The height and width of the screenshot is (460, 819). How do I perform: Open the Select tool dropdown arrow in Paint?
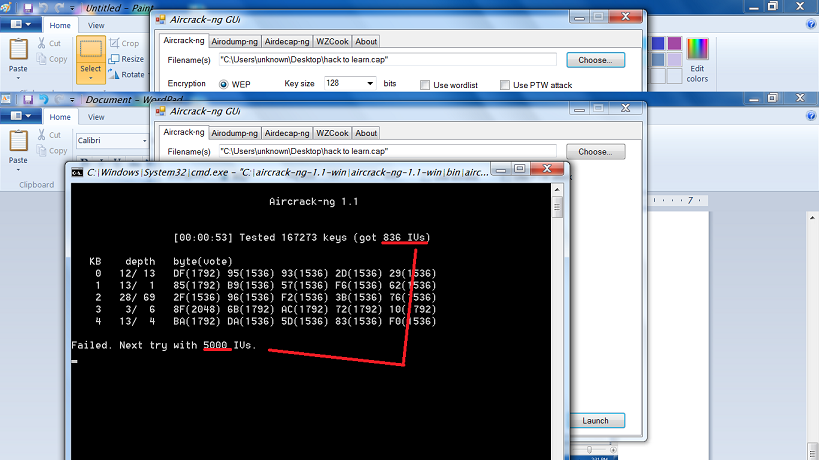click(90, 78)
